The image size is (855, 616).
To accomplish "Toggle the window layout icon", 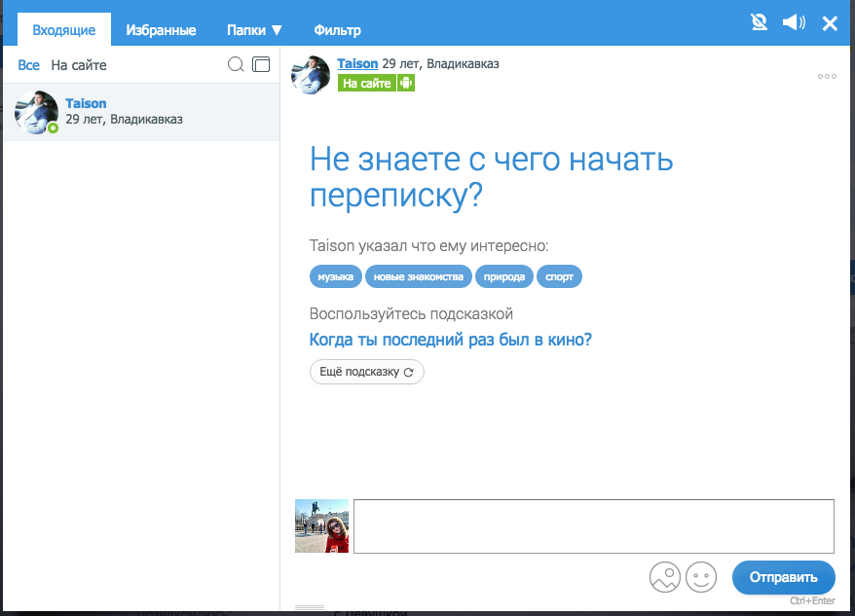I will [x=261, y=64].
